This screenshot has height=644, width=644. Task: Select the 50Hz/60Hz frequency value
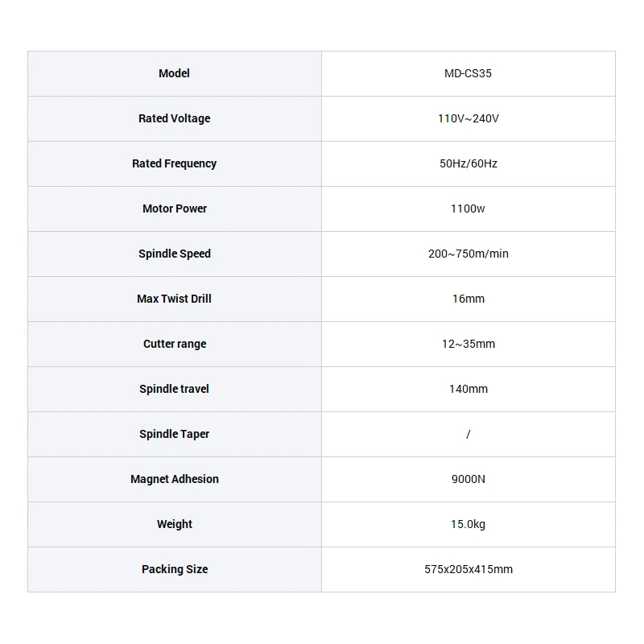point(468,163)
